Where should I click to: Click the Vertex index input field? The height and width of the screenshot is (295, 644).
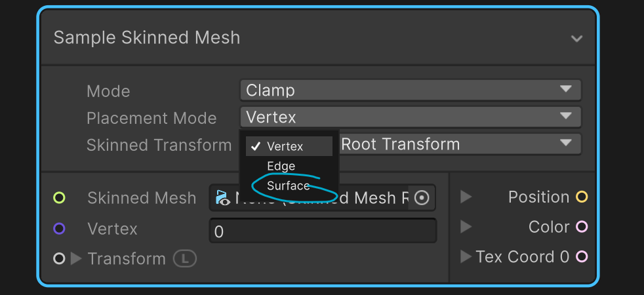(323, 231)
